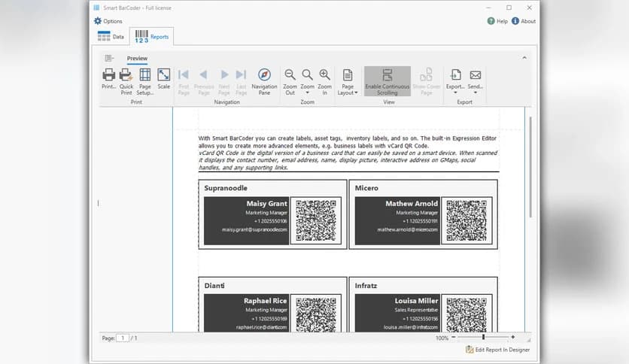Screen dimensions: 629x364
Task: Open the ribbon file menu icon
Action: (109, 58)
